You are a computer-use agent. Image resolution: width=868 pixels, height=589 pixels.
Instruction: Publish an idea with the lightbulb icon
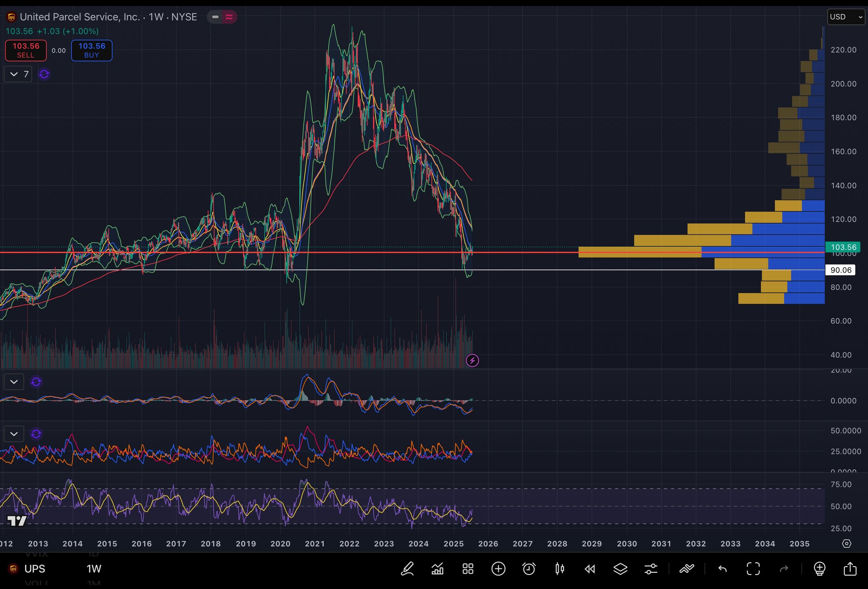point(820,569)
